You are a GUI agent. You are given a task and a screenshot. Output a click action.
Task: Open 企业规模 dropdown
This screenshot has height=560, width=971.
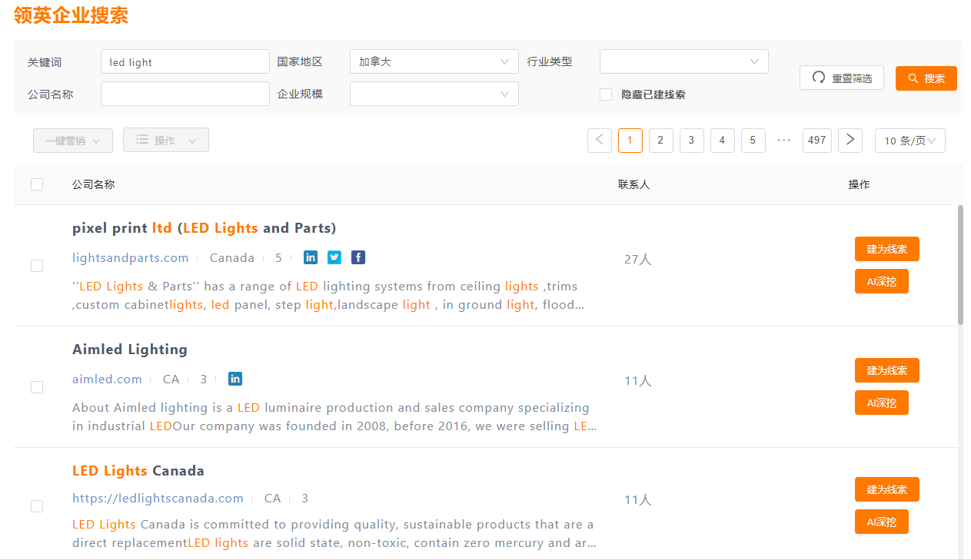pos(434,94)
